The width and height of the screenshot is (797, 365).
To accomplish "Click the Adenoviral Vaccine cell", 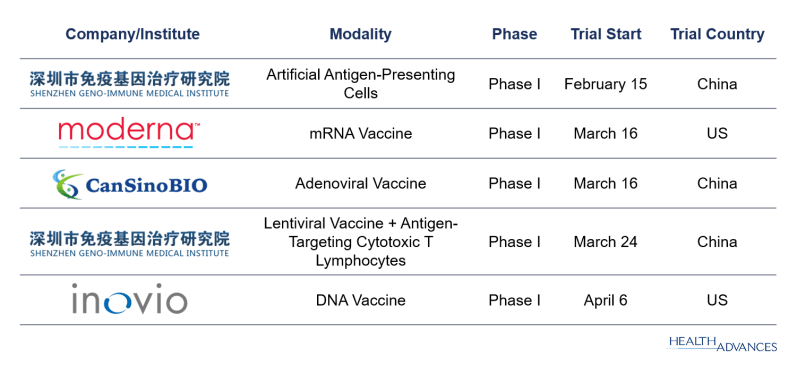I will point(360,184).
